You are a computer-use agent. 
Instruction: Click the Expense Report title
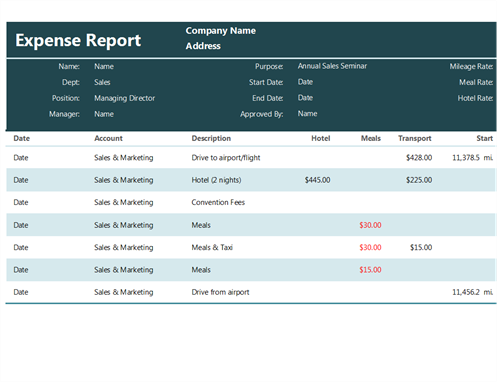pos(78,41)
